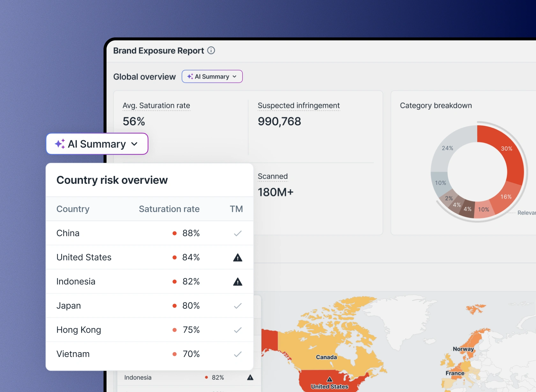Toggle the TM checkmark for Japan
The image size is (536, 392).
pyautogui.click(x=238, y=306)
